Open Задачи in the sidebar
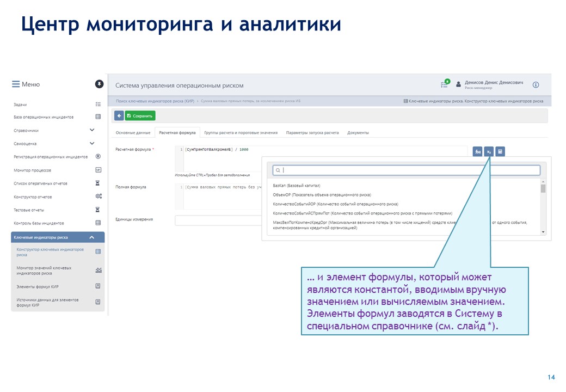This screenshot has width=566, height=392. (20, 105)
